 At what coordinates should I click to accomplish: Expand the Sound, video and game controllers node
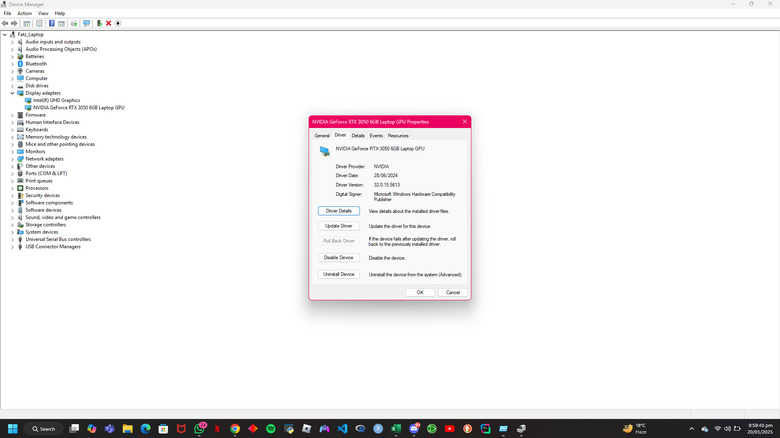(12, 218)
